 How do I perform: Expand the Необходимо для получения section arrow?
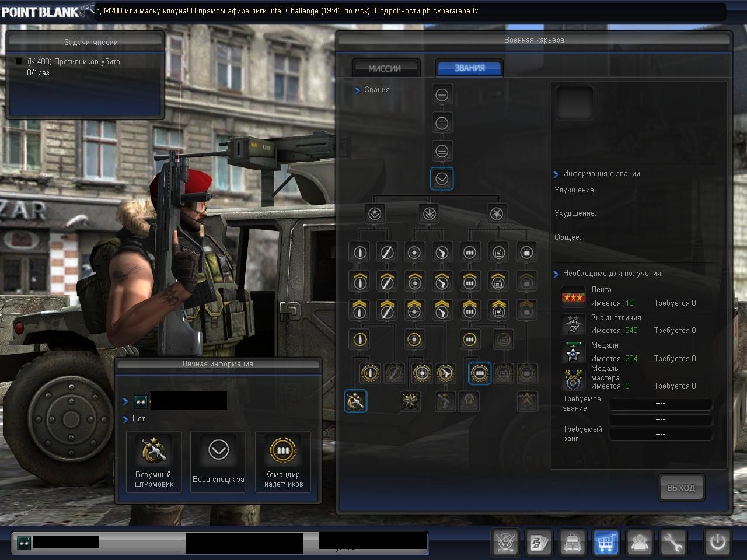pos(556,274)
